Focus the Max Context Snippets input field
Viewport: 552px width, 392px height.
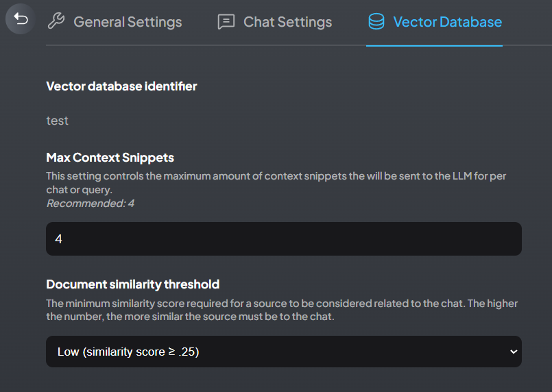coord(283,238)
